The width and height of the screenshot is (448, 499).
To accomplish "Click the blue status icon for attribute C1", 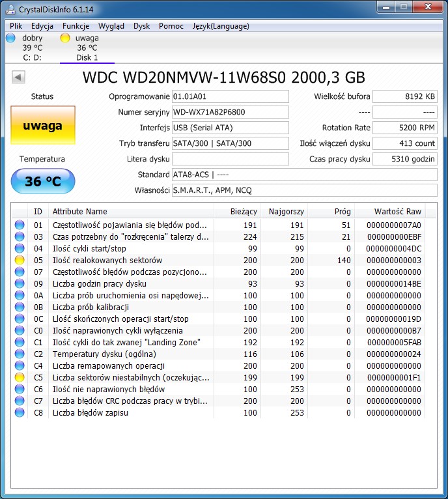I will pyautogui.click(x=20, y=343).
